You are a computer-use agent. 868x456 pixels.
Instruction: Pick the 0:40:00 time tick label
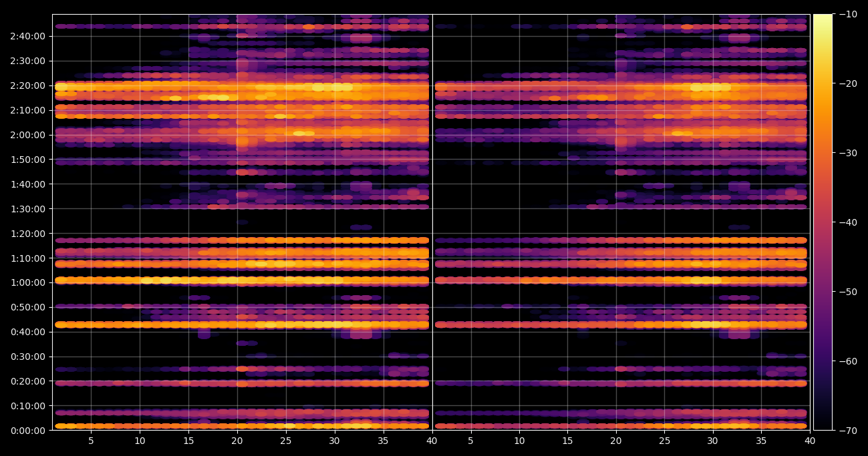(29, 332)
